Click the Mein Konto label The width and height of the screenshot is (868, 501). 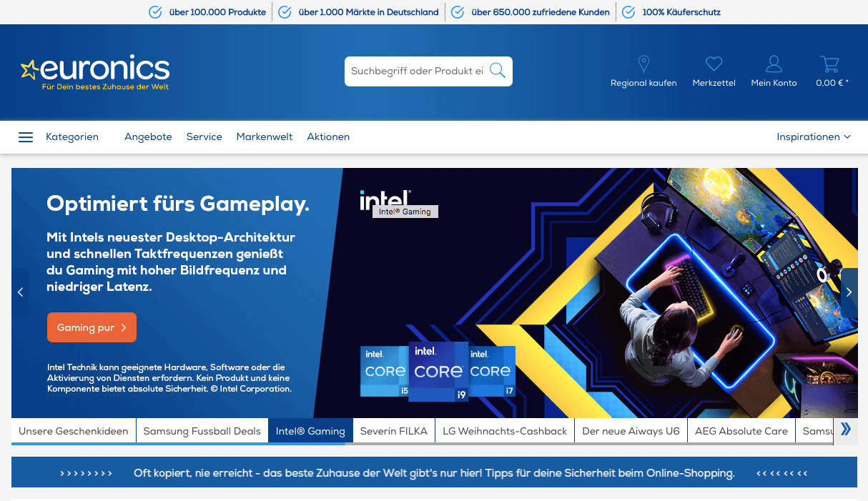[x=774, y=83]
